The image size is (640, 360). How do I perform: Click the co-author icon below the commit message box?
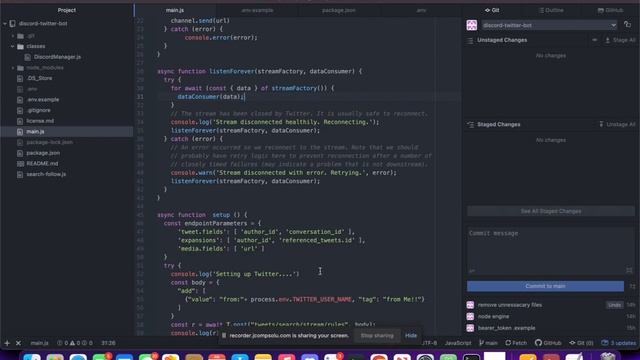pyautogui.click(x=472, y=271)
